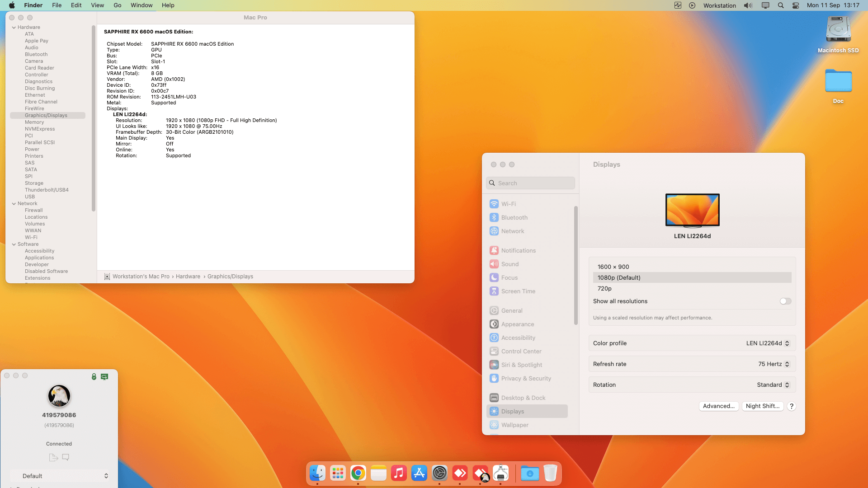Screen dimensions: 868x488
Task: Select the Sound icon in the Settings sidebar
Action: tap(494, 264)
